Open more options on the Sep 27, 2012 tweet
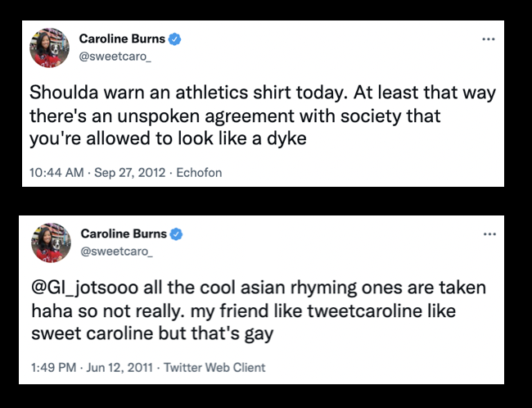 pyautogui.click(x=489, y=39)
